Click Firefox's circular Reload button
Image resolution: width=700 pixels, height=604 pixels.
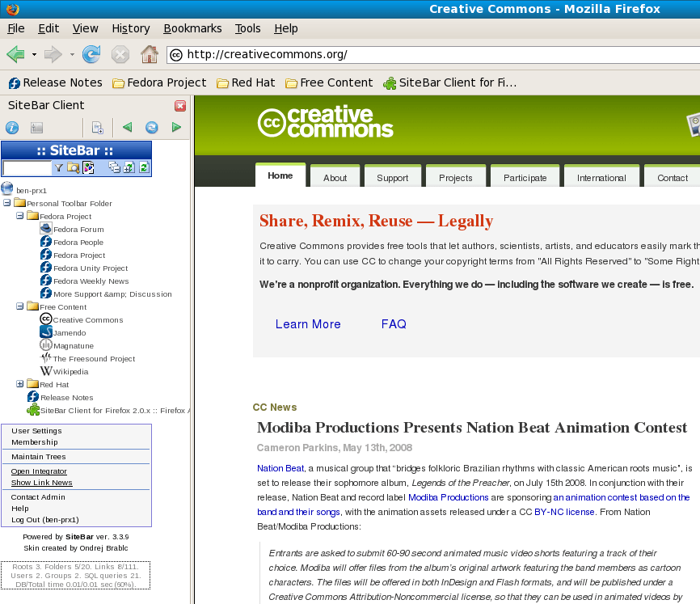[91, 54]
